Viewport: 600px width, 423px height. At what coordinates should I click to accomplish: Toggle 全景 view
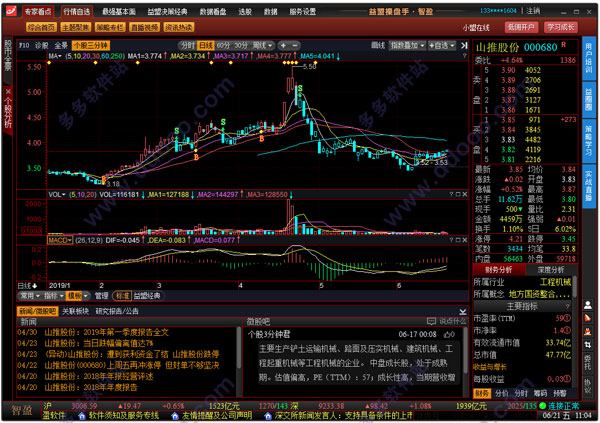[x=61, y=46]
